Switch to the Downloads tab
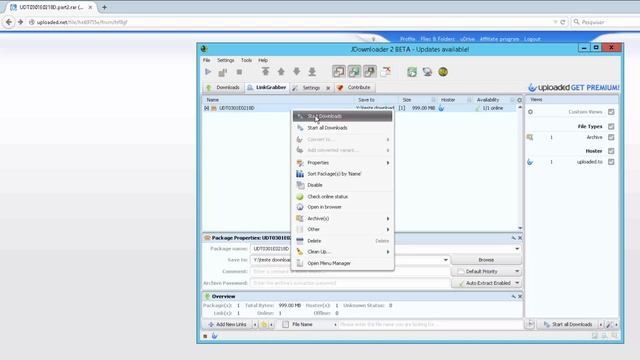This screenshot has width=640, height=360. [223, 87]
